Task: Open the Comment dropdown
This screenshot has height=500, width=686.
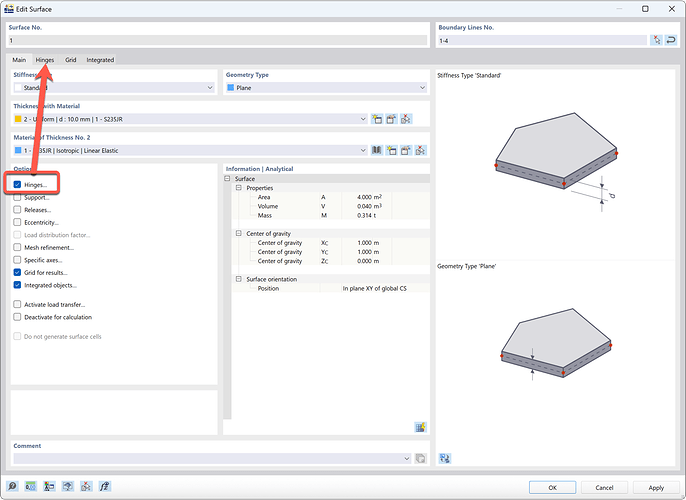Action: 212,458
